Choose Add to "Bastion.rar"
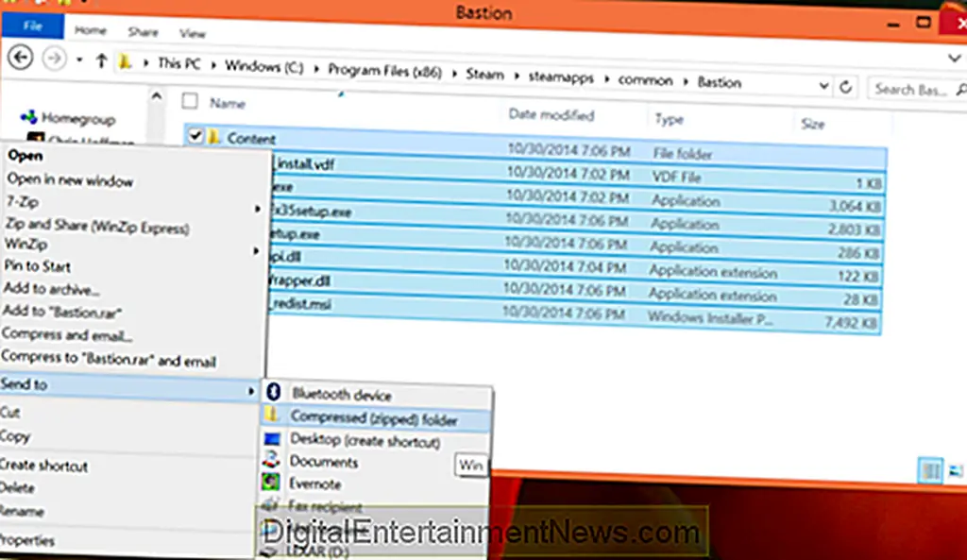Image resolution: width=967 pixels, height=560 pixels. pyautogui.click(x=61, y=312)
